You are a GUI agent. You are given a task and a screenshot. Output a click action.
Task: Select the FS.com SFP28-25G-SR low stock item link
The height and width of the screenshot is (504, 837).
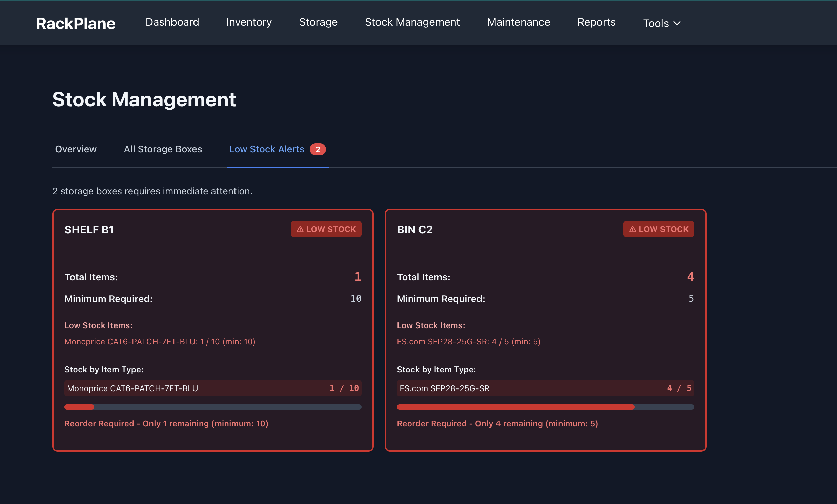469,342
